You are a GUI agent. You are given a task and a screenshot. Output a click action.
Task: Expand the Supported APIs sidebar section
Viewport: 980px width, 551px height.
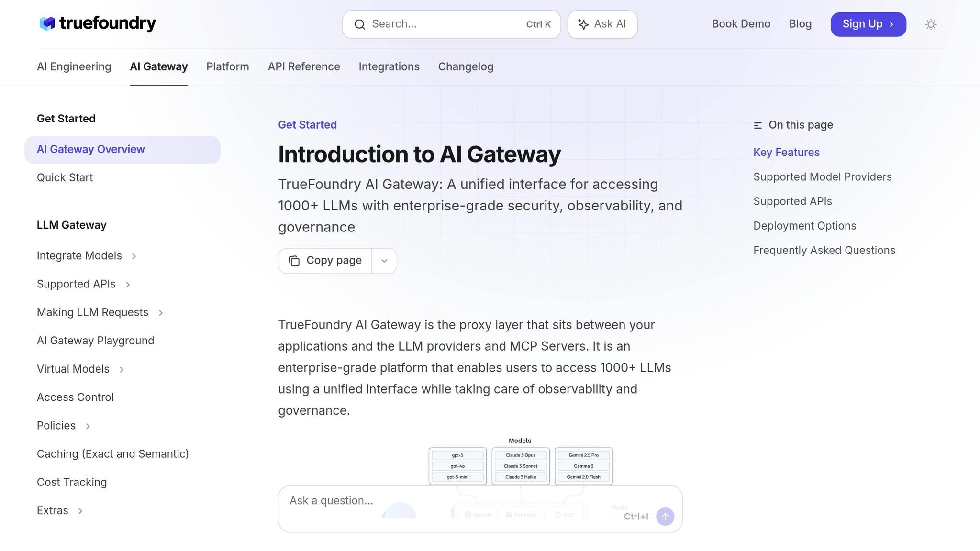click(x=128, y=285)
